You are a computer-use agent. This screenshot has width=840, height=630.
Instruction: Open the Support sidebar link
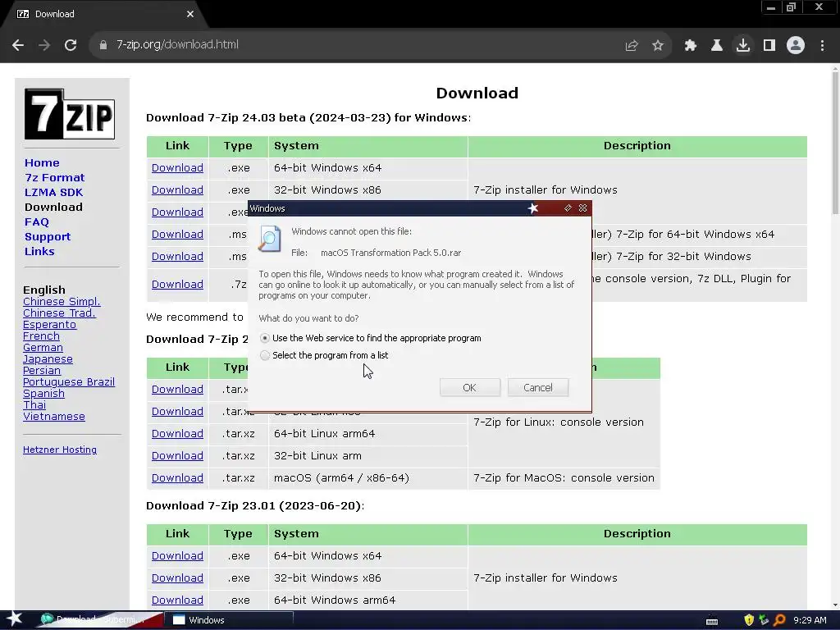coord(47,237)
